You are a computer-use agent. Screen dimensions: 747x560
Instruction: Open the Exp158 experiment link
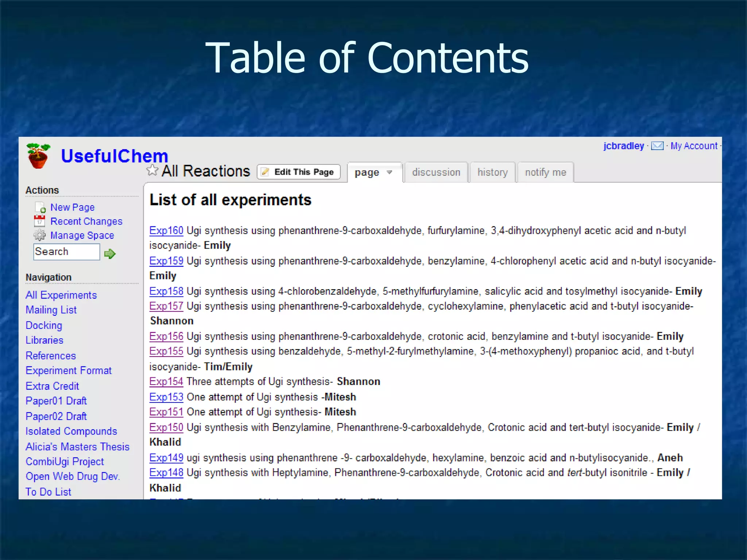166,291
